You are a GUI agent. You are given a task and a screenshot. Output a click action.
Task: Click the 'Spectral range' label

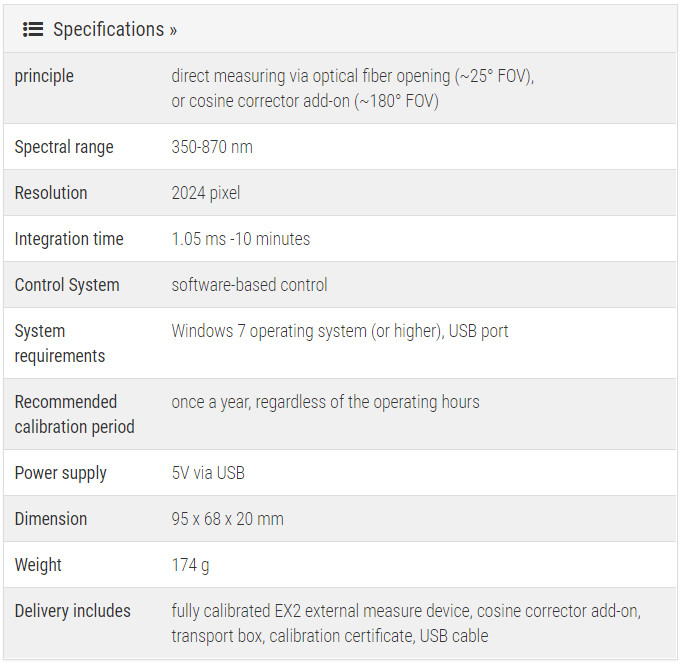tap(64, 147)
